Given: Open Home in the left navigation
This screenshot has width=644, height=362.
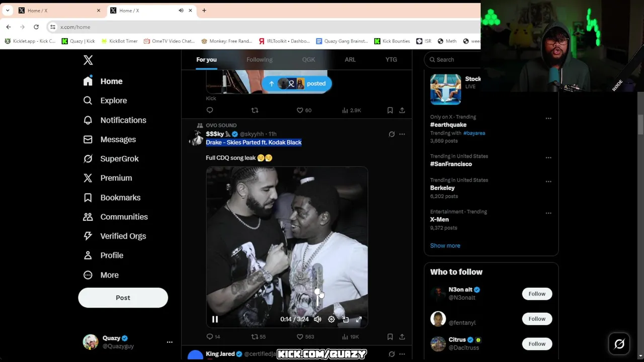Looking at the screenshot, I should tap(103, 81).
